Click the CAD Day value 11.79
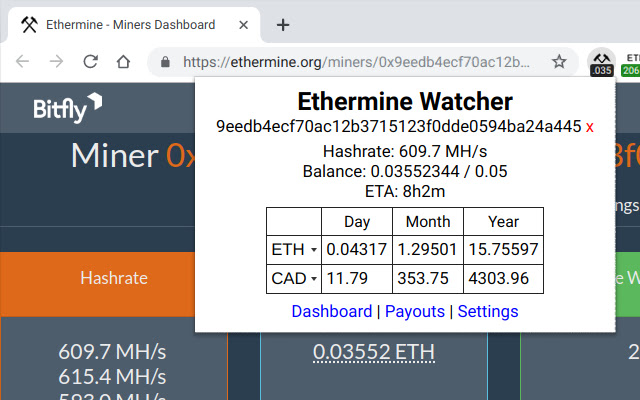 pyautogui.click(x=347, y=279)
